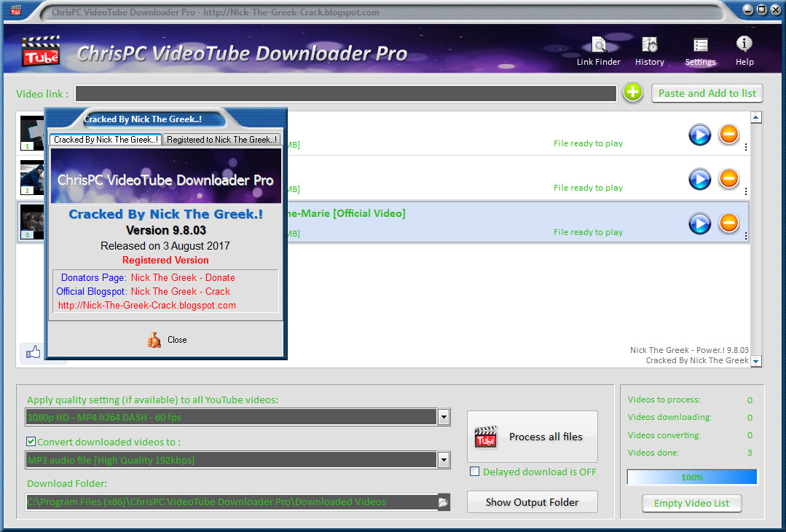Open the History panel
The width and height of the screenshot is (786, 532).
coord(650,51)
